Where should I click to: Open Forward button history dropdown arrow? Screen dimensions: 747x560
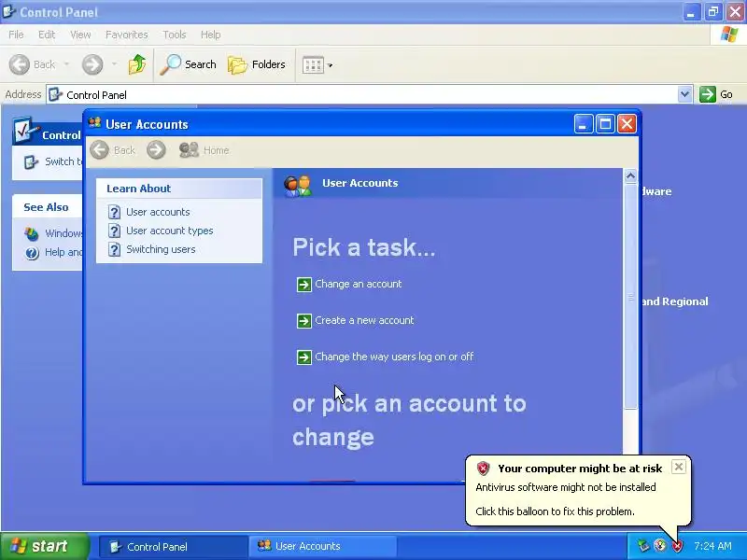click(x=114, y=63)
